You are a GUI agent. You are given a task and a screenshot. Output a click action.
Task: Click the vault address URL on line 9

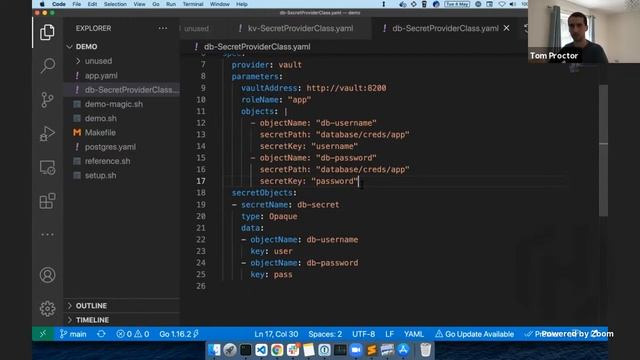346,88
